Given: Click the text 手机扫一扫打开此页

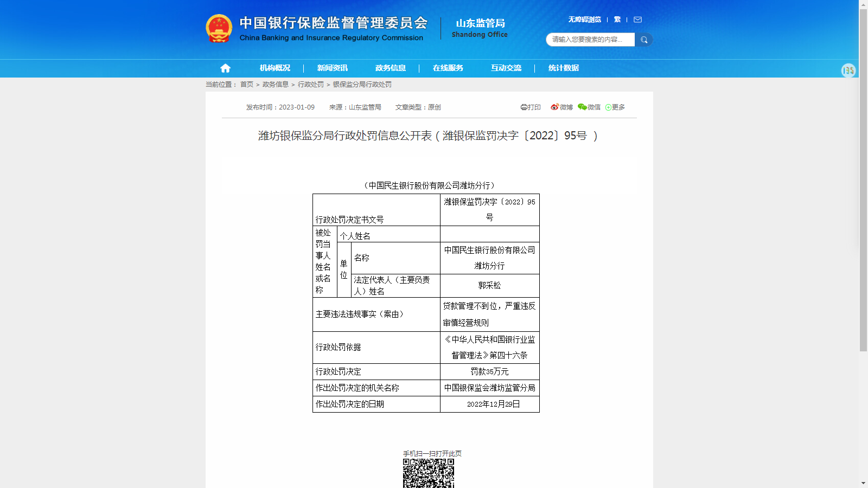Looking at the screenshot, I should [x=432, y=454].
